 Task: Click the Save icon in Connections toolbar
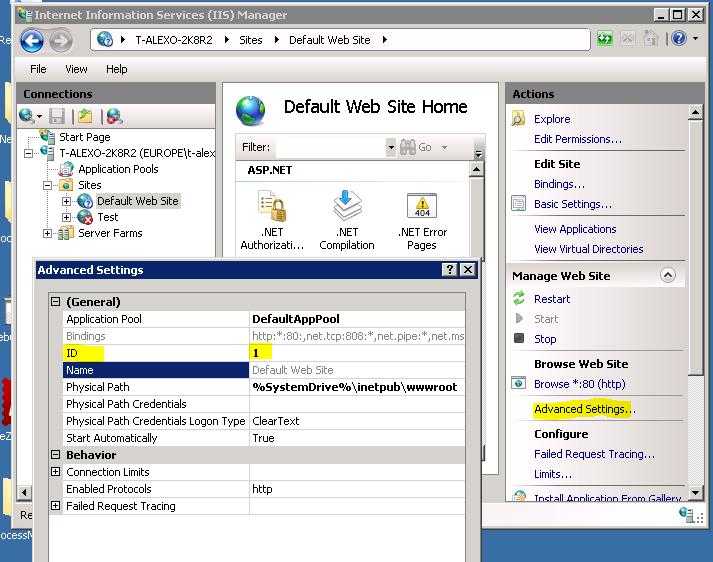pos(57,117)
